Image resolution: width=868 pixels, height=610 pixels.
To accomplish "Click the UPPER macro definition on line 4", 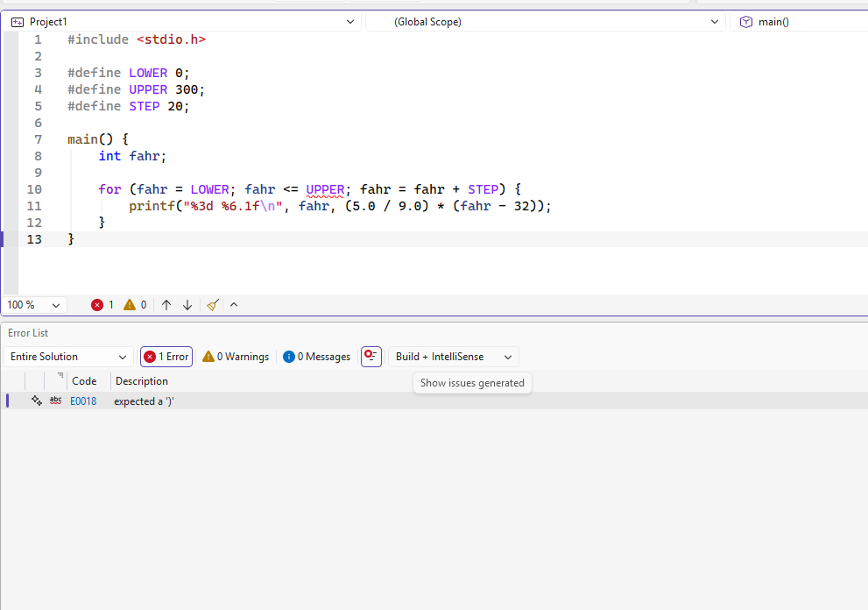I will 148,89.
